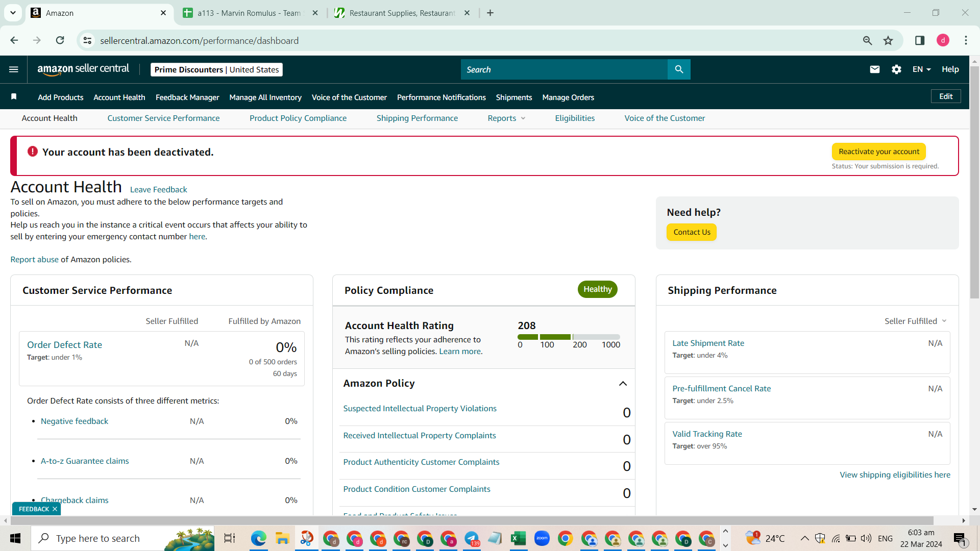The height and width of the screenshot is (551, 980).
Task: Open Microsoft Edge from the taskbar
Action: 259,538
